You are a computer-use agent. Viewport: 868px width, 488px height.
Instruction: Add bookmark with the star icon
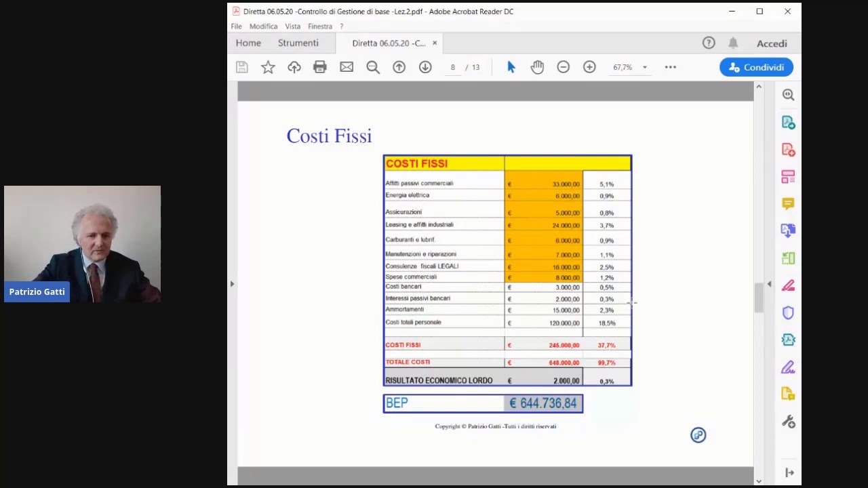[x=268, y=67]
